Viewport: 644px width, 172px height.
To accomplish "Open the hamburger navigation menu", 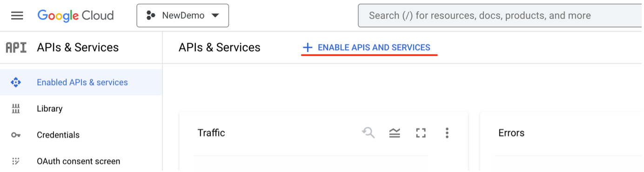I will tap(17, 15).
